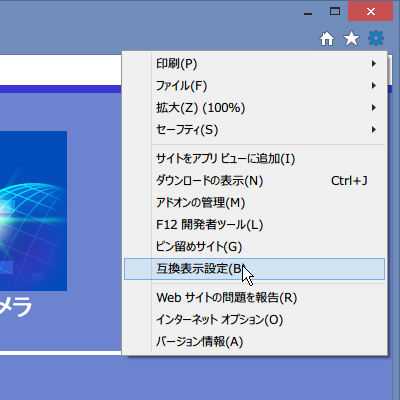400x400 pixels.
Task: Expand the ファイル(F) submenu arrow
Action: click(x=374, y=86)
